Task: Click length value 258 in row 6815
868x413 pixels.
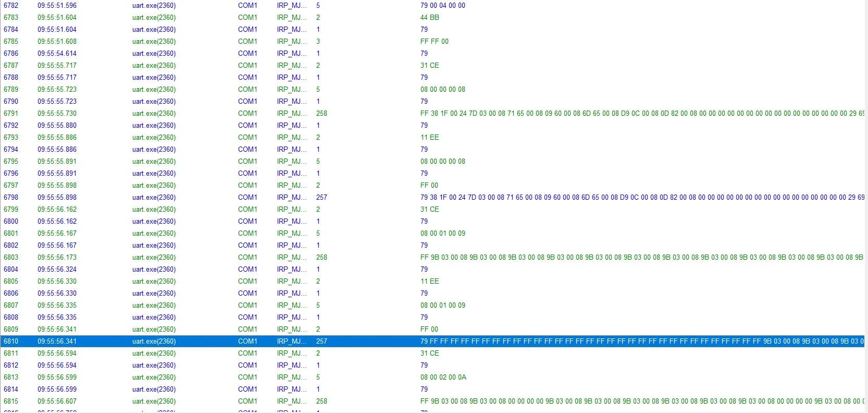Action: tap(321, 402)
